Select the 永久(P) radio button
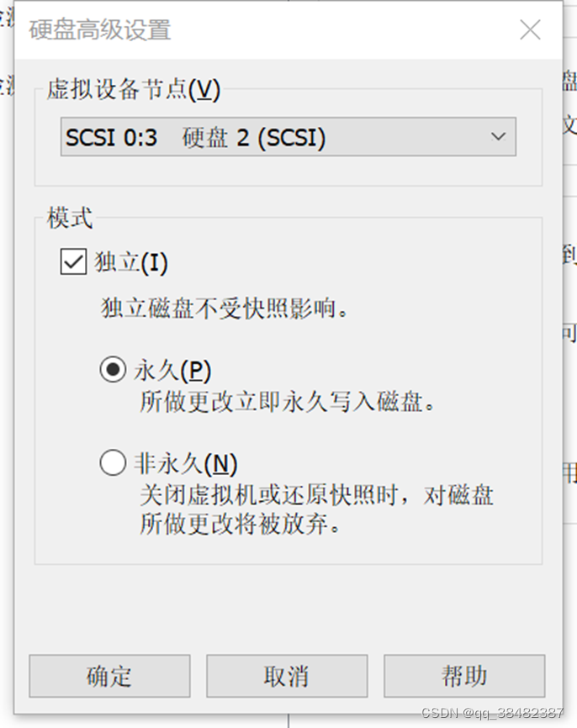577x728 pixels. [x=113, y=370]
